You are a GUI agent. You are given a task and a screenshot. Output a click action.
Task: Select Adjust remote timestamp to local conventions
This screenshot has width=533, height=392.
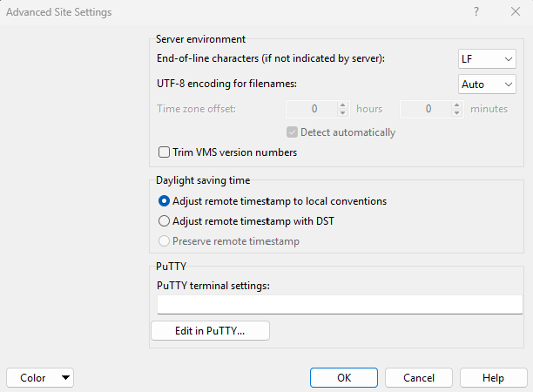point(164,201)
